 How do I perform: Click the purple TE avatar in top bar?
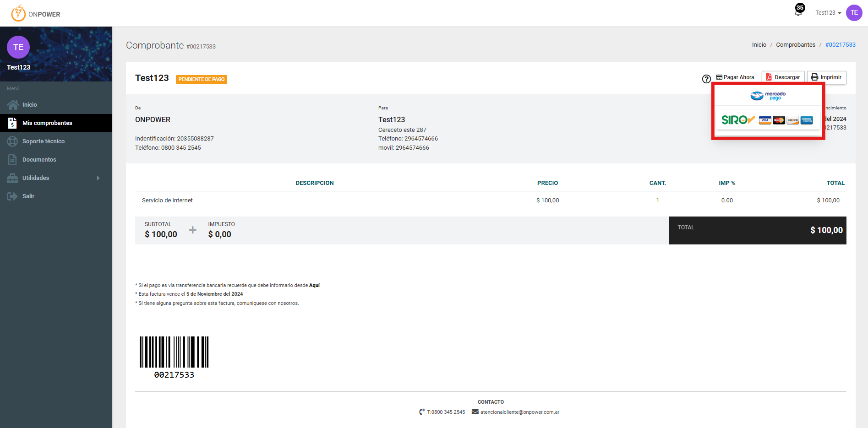(x=854, y=13)
